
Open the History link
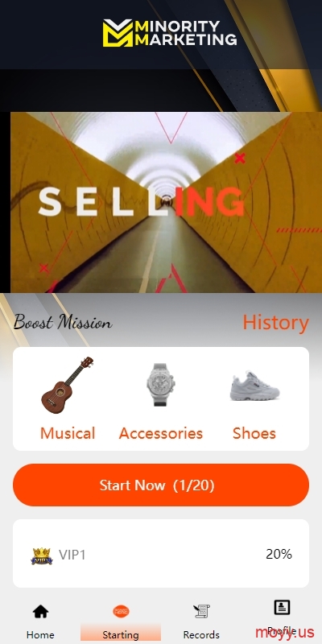coord(275,323)
